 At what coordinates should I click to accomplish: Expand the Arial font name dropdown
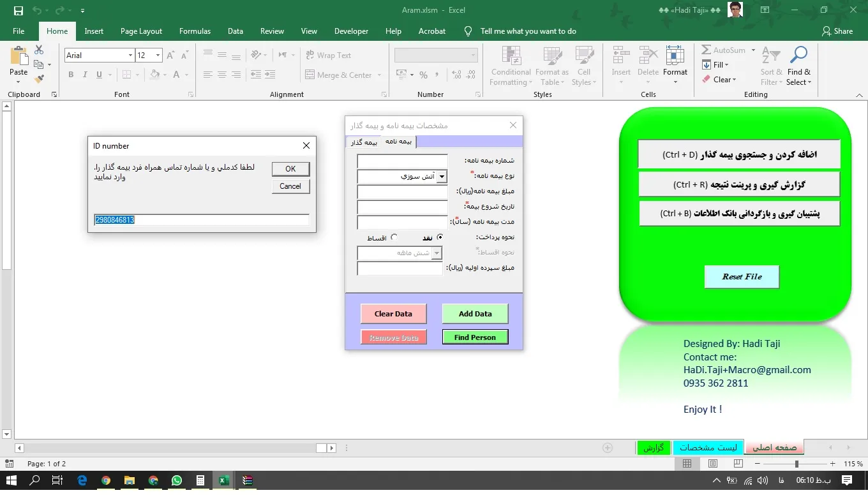point(130,55)
